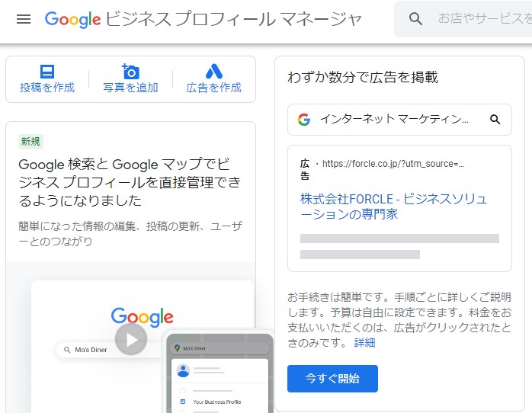
Task: Click the お手続きは簡単です paragraph
Action: tap(399, 320)
